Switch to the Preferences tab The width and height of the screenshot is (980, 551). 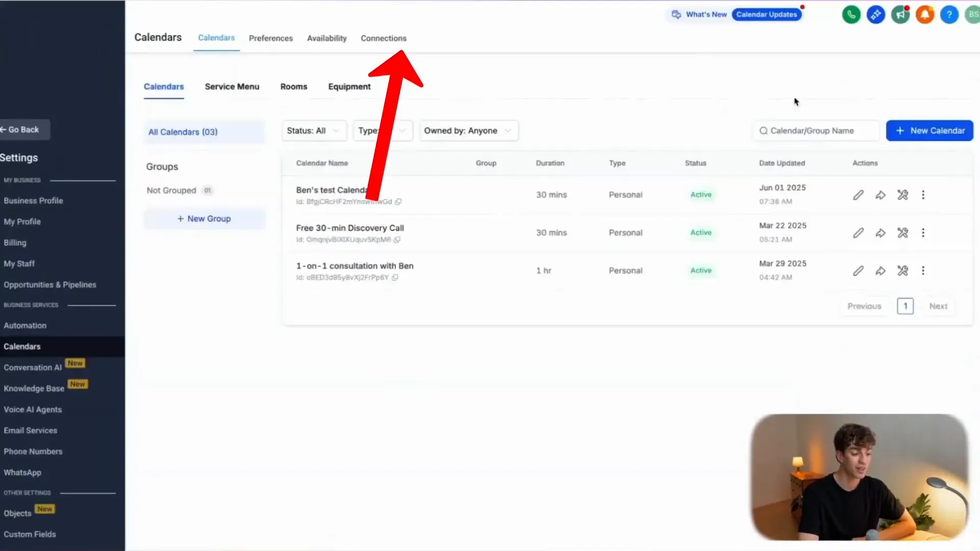271,38
